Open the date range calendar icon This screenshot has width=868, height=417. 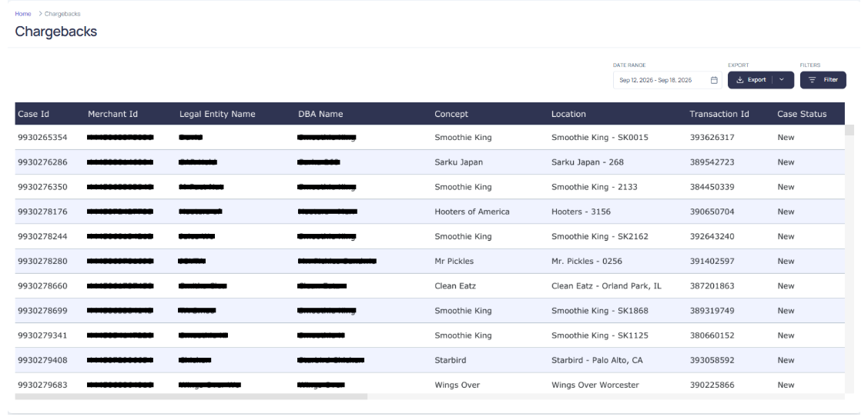pos(714,80)
